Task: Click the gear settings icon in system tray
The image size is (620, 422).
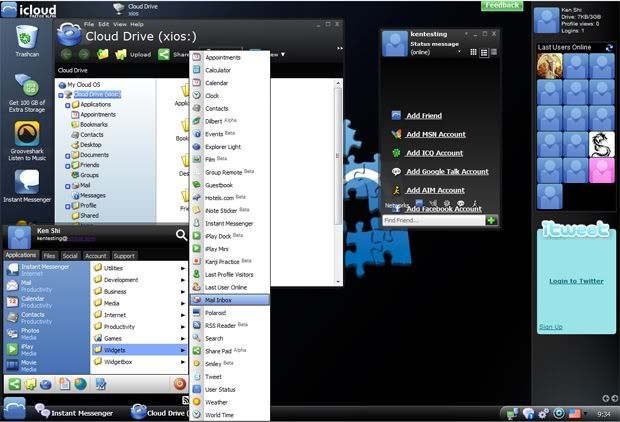Action: coord(543,414)
